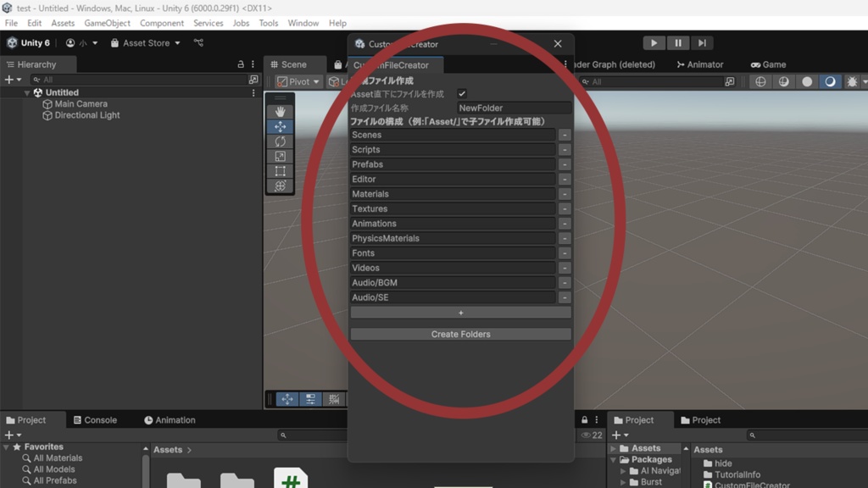Open the account profile dropdown

coord(81,43)
